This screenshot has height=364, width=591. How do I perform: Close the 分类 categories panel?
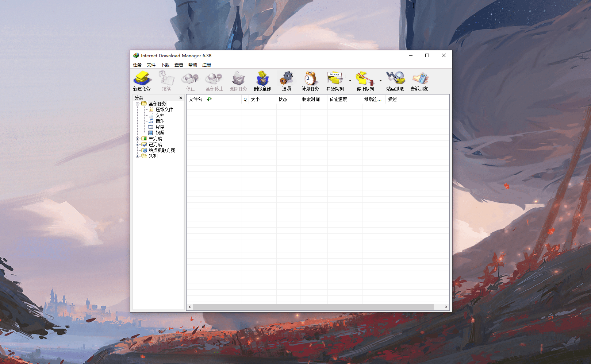pyautogui.click(x=180, y=98)
